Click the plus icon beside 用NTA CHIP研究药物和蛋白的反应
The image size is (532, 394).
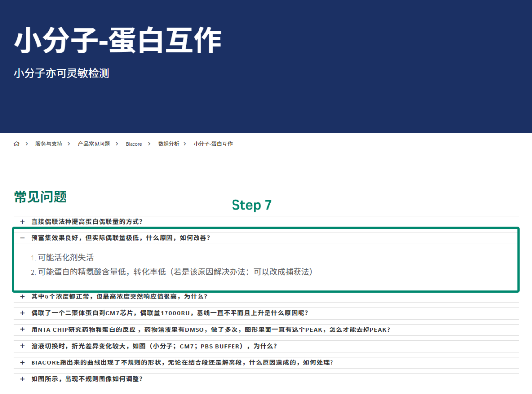pos(22,329)
